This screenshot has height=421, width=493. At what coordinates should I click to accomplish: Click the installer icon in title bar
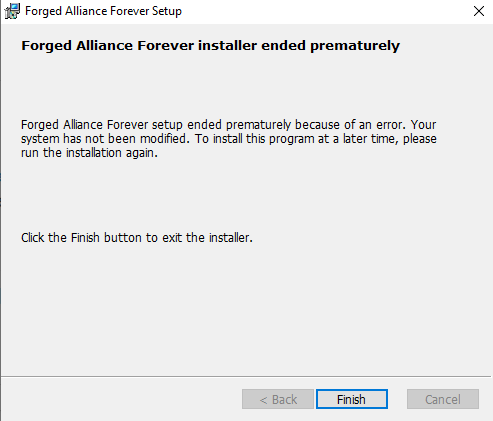point(12,11)
